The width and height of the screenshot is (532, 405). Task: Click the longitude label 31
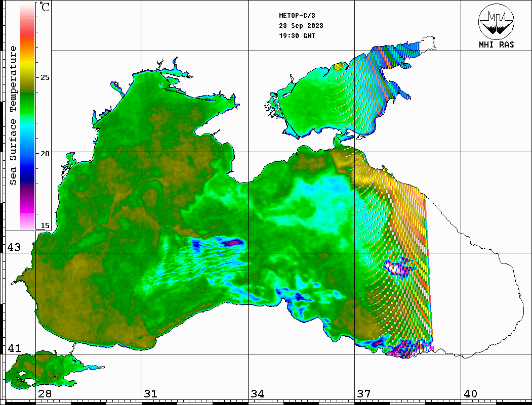tap(151, 394)
